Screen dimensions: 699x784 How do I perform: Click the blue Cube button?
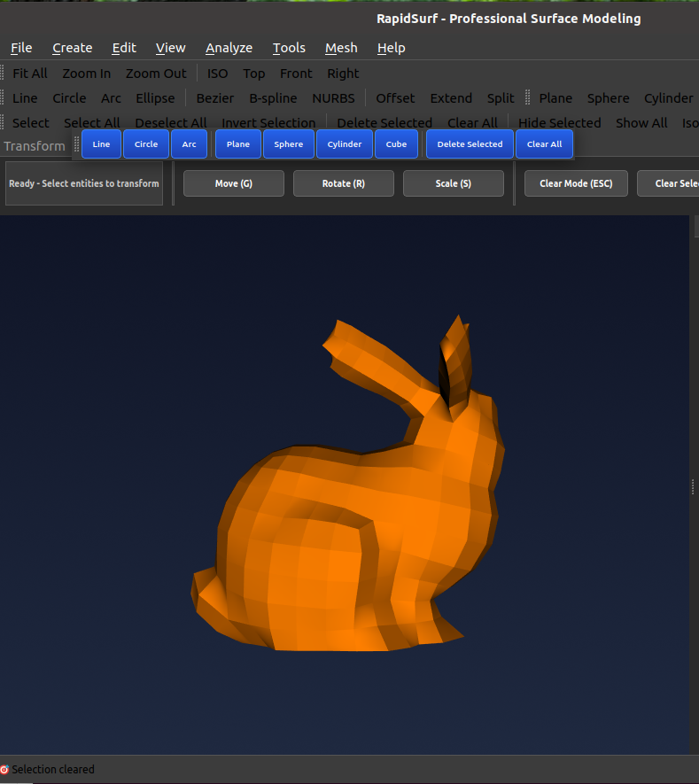(x=396, y=144)
